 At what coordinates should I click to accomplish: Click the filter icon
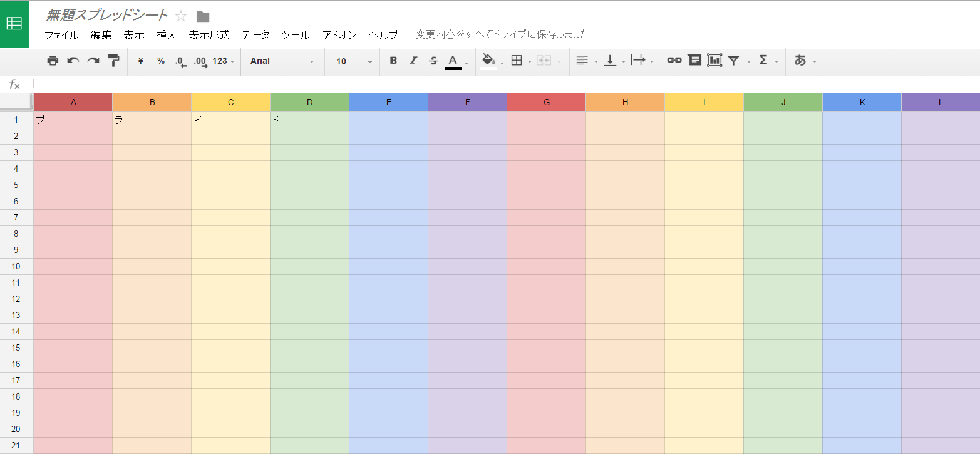[x=734, y=61]
